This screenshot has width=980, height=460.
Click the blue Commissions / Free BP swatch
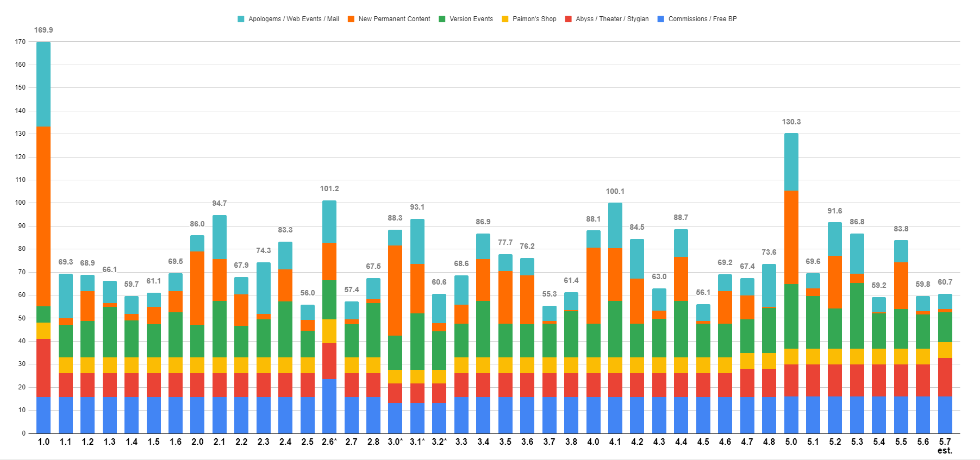(x=661, y=19)
